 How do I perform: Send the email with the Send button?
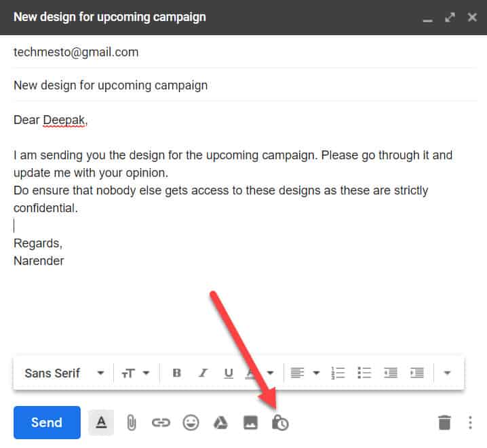pos(47,422)
